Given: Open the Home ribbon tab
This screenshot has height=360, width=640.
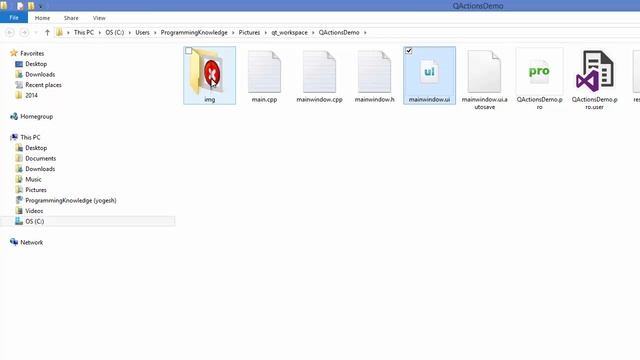Looking at the screenshot, I should [x=42, y=18].
